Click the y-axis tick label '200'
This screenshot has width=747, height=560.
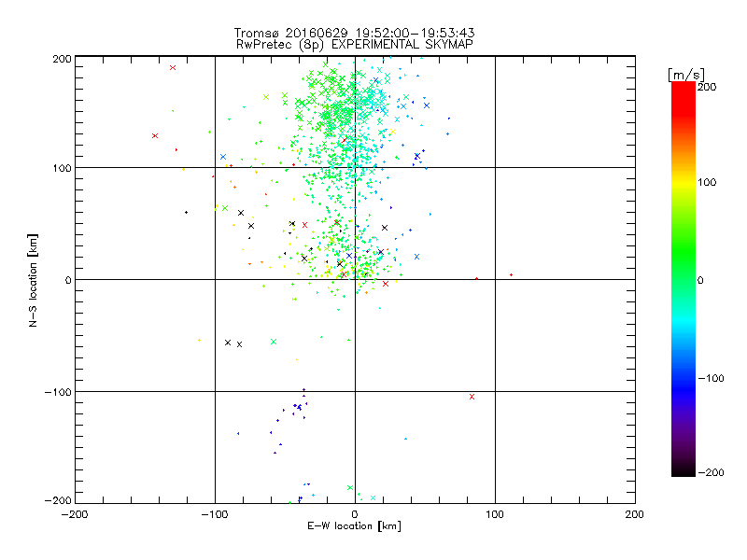coord(62,59)
